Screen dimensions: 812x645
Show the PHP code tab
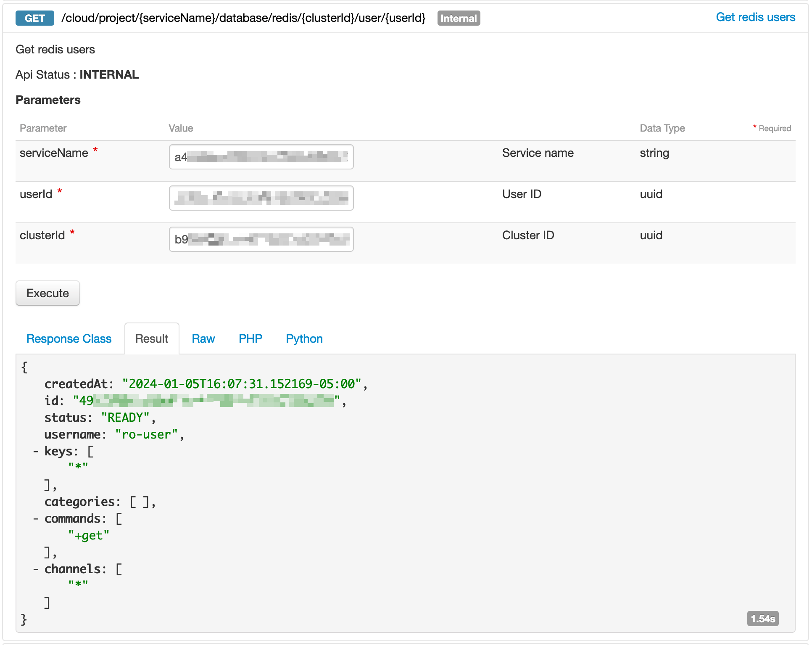coord(250,339)
